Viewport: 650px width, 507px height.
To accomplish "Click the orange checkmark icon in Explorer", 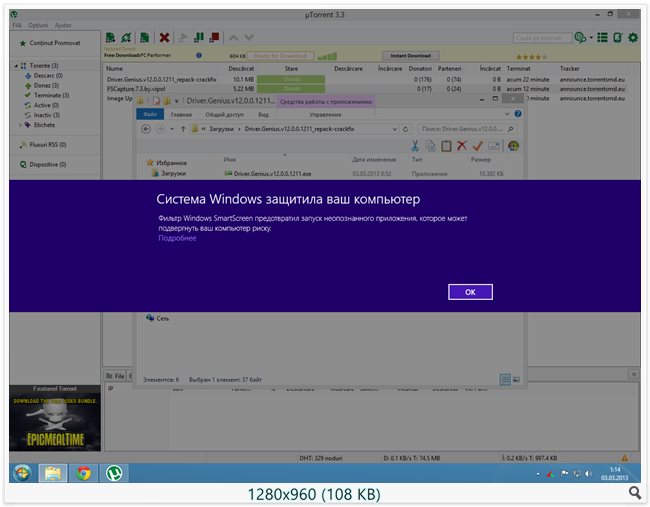I will click(478, 146).
